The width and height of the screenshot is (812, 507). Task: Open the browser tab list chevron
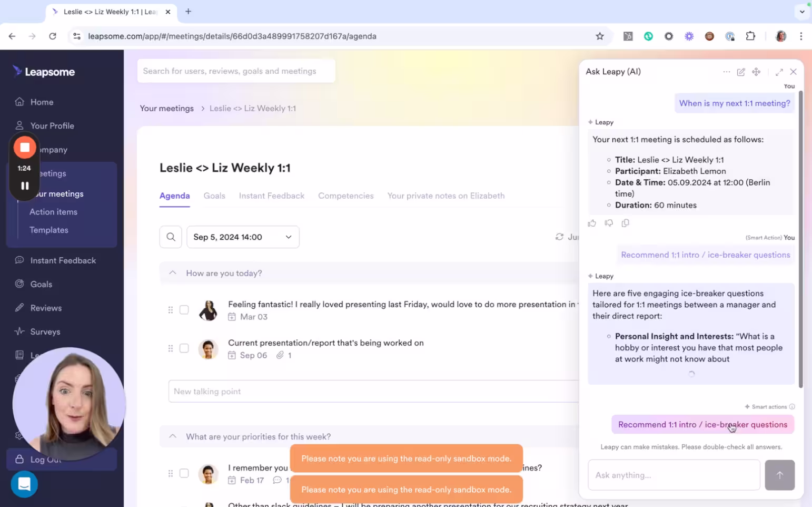(802, 12)
